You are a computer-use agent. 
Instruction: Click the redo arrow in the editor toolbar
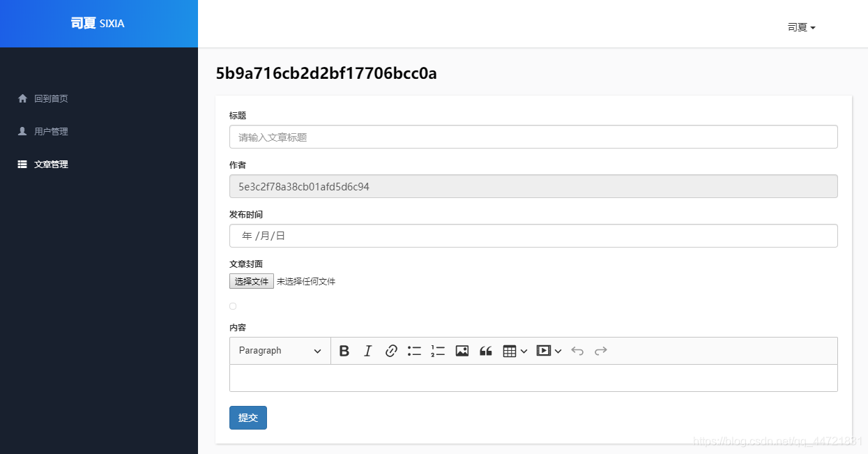click(601, 351)
